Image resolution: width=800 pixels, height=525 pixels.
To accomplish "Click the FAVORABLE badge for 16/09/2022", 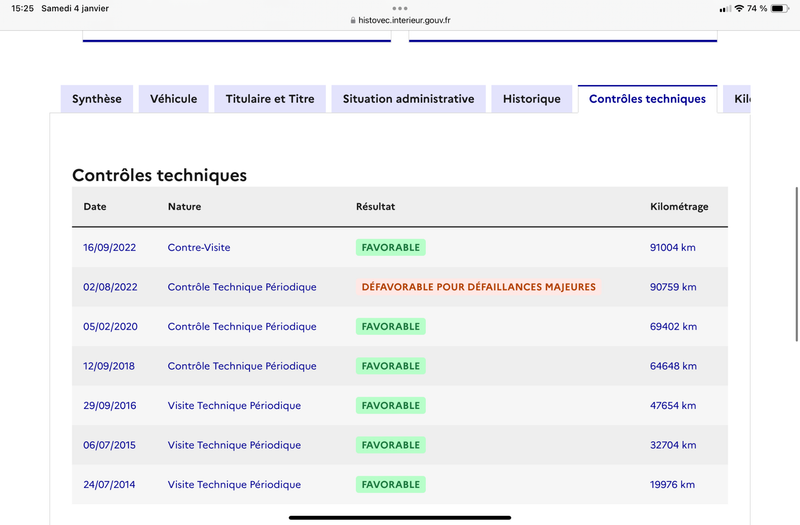I will (391, 247).
